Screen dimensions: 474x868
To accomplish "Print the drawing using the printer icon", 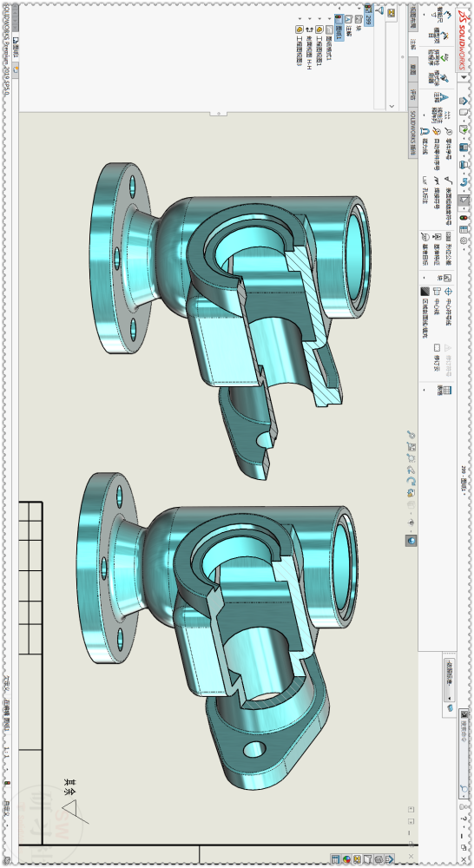I will 464,164.
